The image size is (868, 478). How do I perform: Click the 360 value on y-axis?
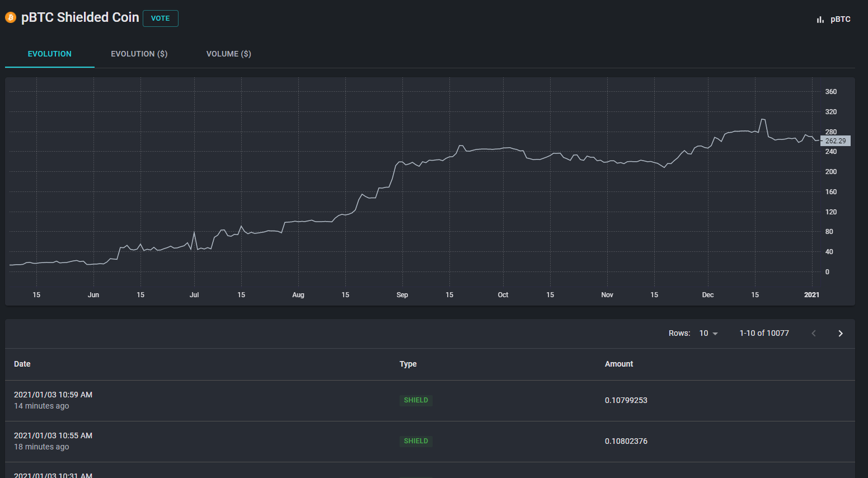click(x=831, y=92)
